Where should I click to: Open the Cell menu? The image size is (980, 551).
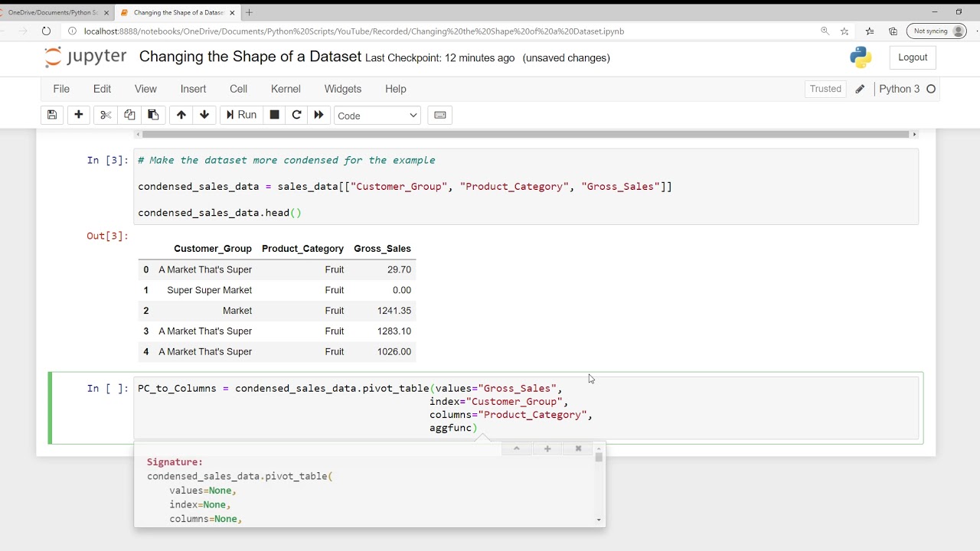click(x=238, y=89)
